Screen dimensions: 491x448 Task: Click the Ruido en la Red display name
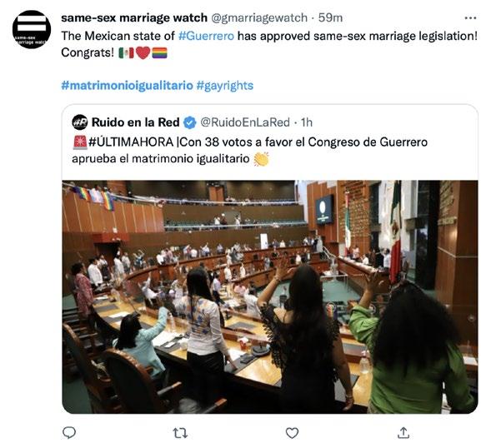135,122
